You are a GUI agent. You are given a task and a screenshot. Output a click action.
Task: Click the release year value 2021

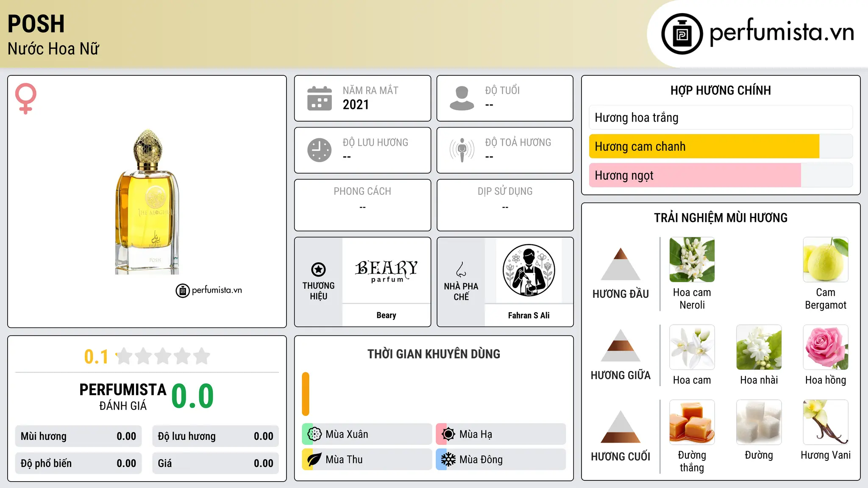pyautogui.click(x=356, y=105)
